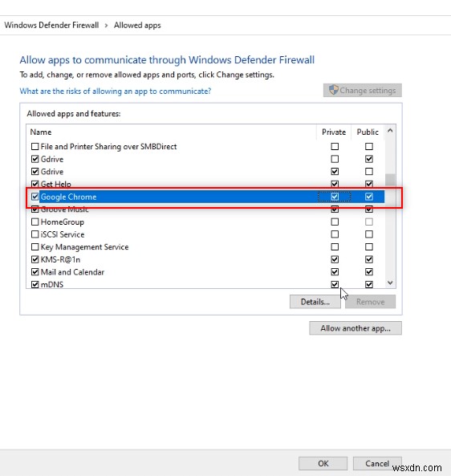
Task: Go to Windows Defender Firewall breadcrumb
Action: click(51, 25)
